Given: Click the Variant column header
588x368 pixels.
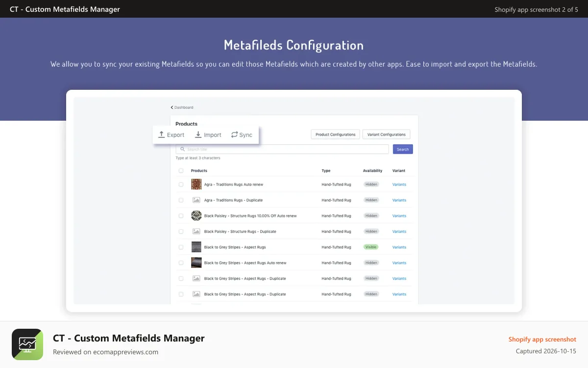Looking at the screenshot, I should coord(399,171).
